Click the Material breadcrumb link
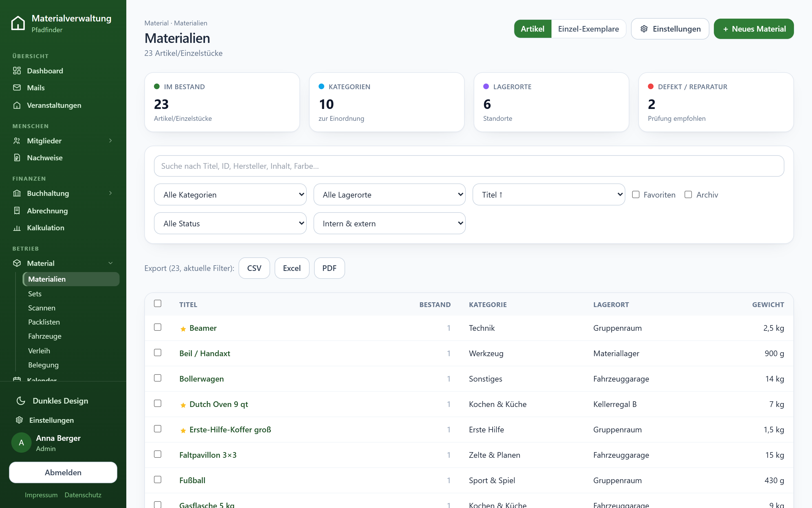Viewport: 812px width, 508px height. point(156,23)
